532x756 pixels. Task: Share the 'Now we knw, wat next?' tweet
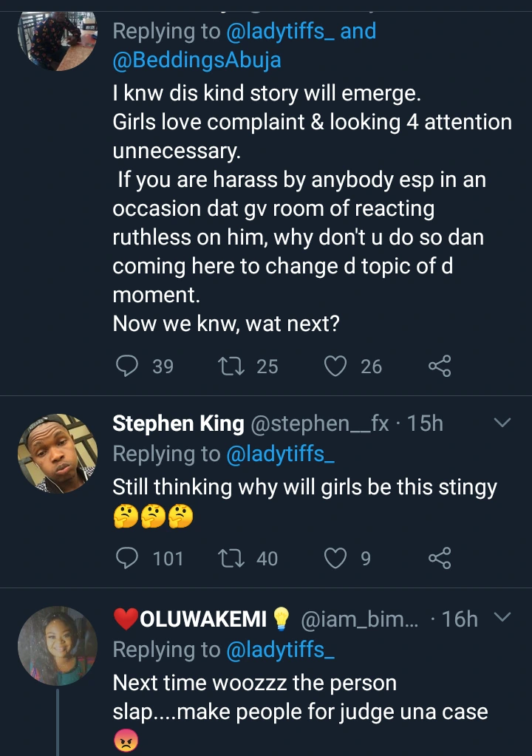click(440, 366)
